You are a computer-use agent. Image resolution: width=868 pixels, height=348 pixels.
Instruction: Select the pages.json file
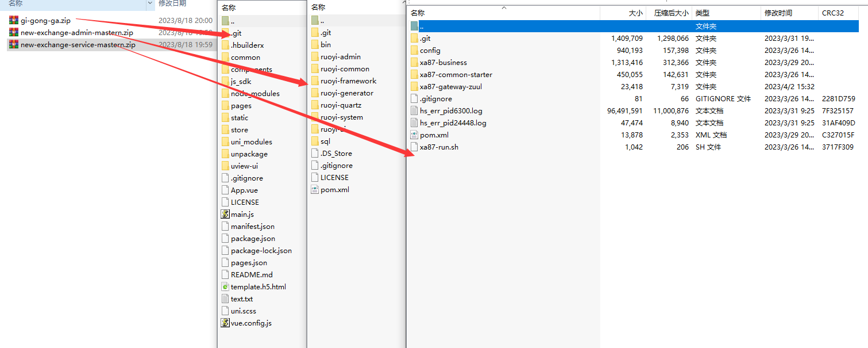(x=249, y=262)
